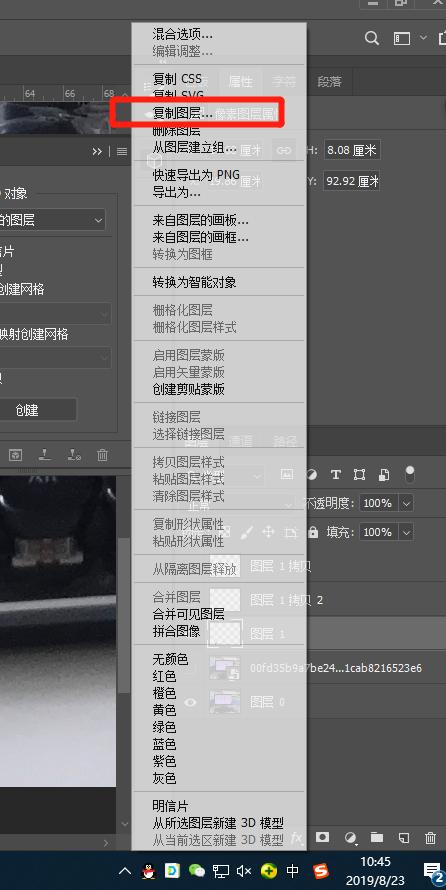446x890 pixels.
Task: Filter layers by type T icon
Action: tap(335, 474)
